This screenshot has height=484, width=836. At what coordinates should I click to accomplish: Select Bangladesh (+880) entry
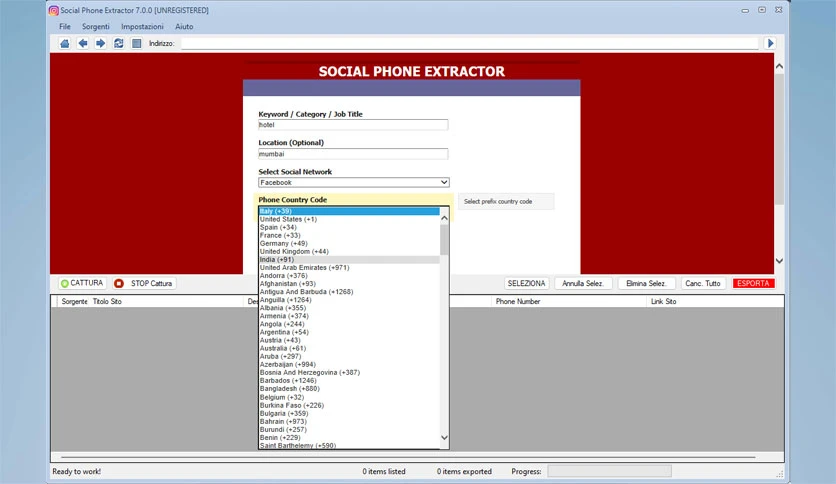(349, 389)
